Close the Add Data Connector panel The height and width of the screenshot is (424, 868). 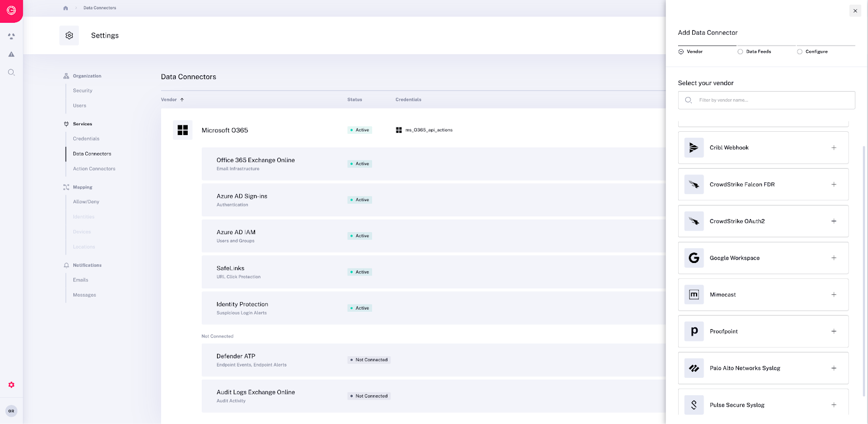point(855,11)
